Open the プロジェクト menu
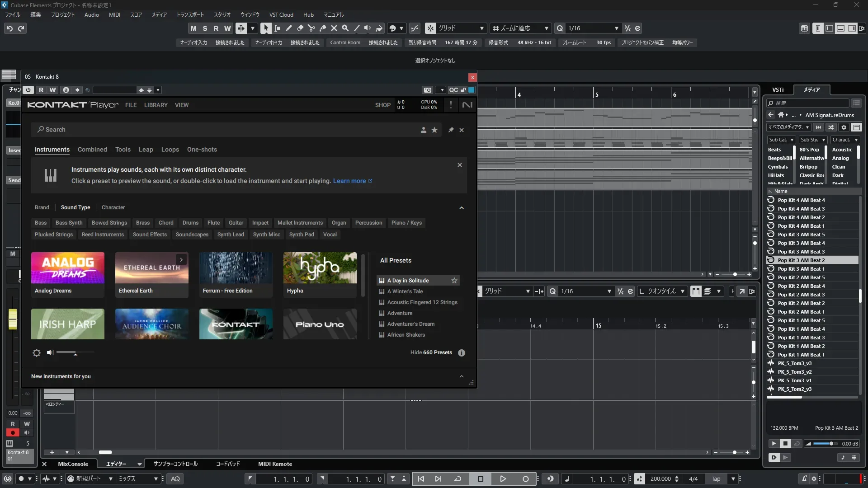 62,15
